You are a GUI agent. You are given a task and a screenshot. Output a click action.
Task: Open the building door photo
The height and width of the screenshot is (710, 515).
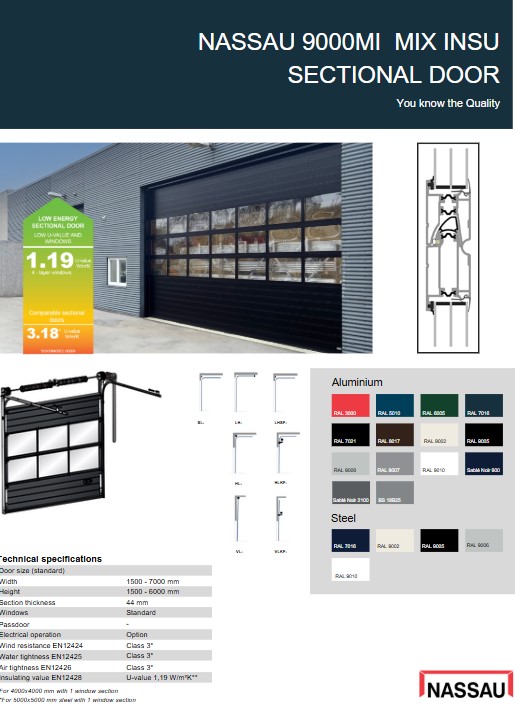point(186,248)
